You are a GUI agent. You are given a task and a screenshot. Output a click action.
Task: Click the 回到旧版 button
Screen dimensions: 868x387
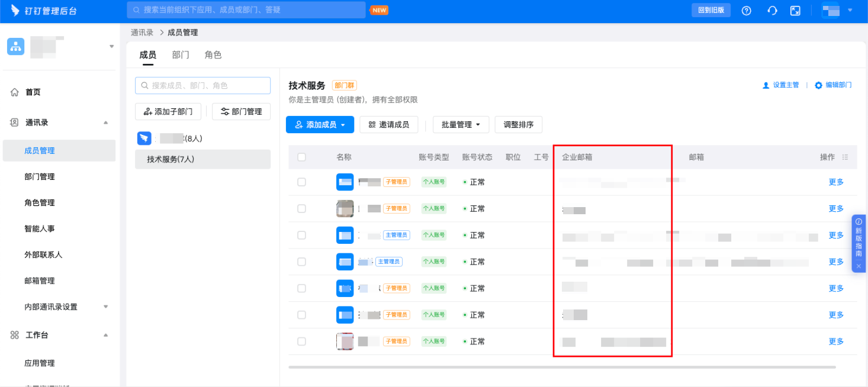tap(711, 10)
